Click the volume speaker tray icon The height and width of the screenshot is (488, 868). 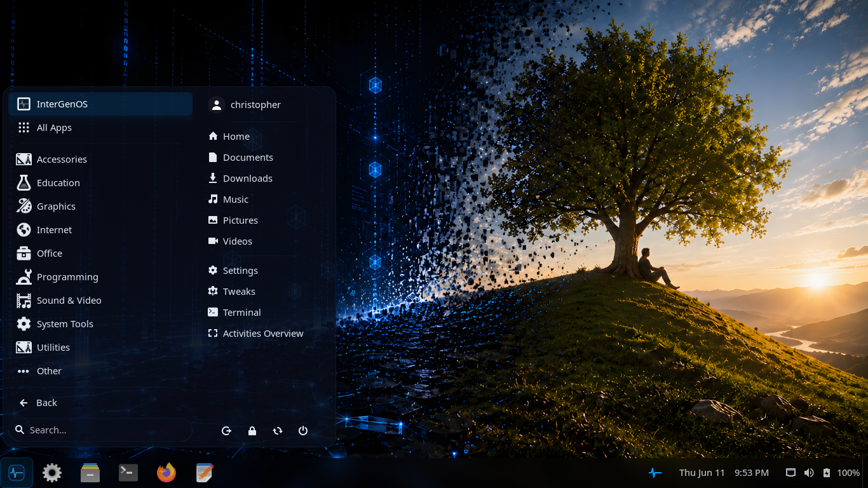pos(809,473)
